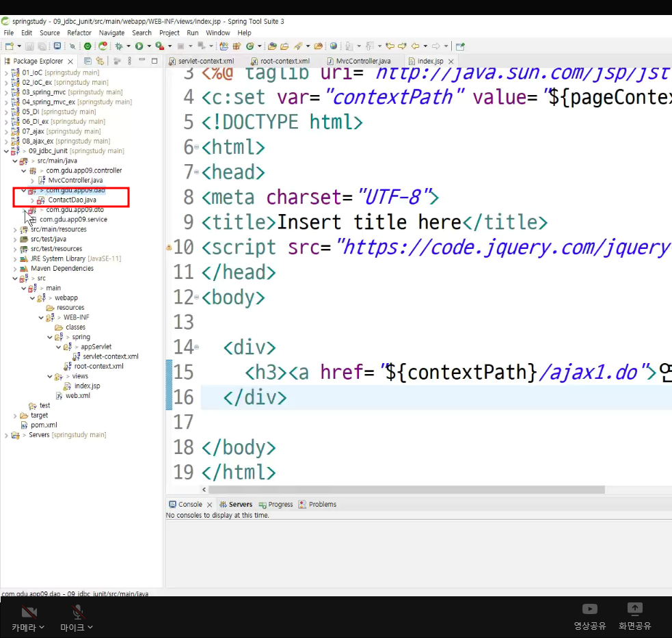
Task: Click Collapse All in Package Explorer
Action: (x=88, y=61)
